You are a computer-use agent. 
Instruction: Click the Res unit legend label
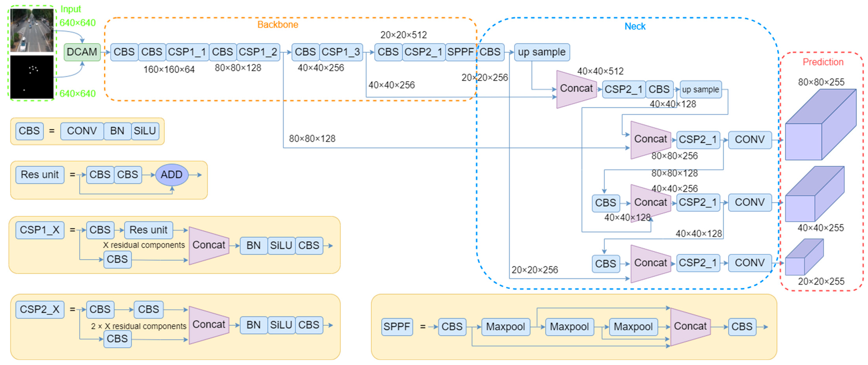[40, 175]
